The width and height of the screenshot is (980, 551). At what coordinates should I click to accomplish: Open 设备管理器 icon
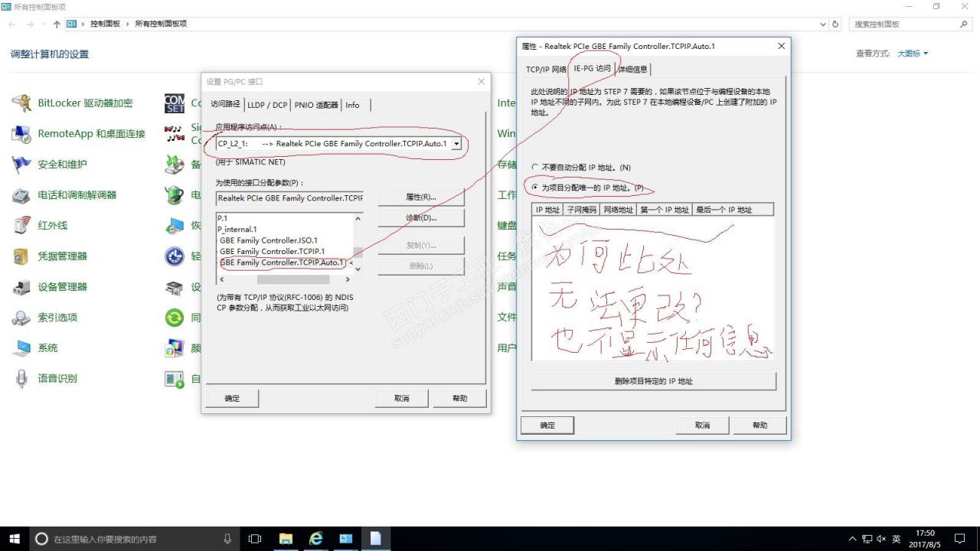(21, 286)
